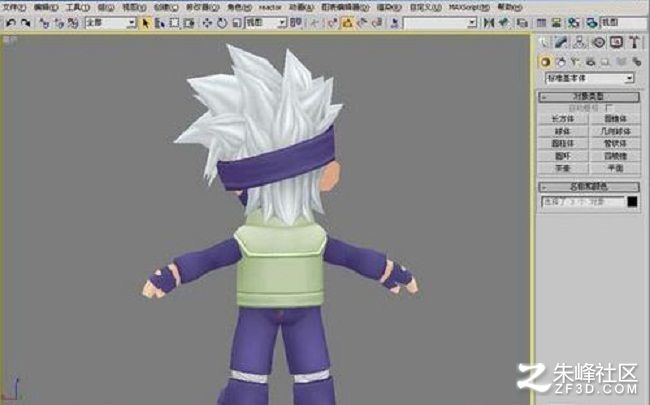Activate the Select and Link tool
This screenshot has width=650, height=405.
tap(44, 23)
